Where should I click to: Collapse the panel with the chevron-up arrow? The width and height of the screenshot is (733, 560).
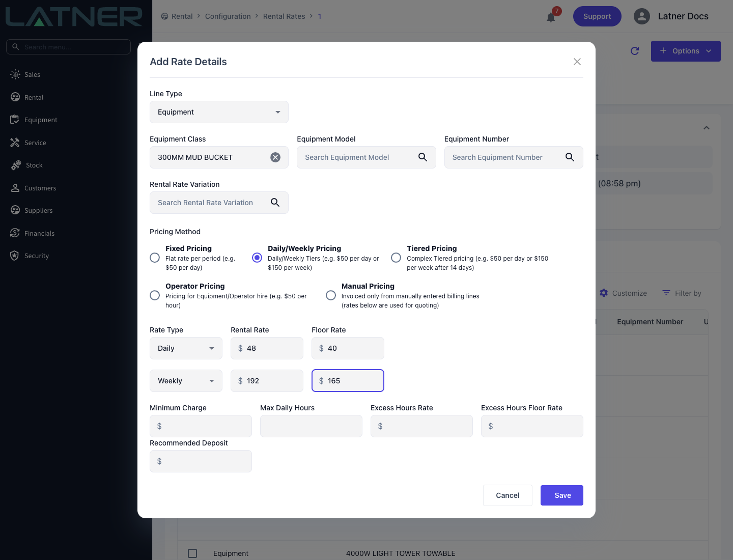click(x=707, y=128)
